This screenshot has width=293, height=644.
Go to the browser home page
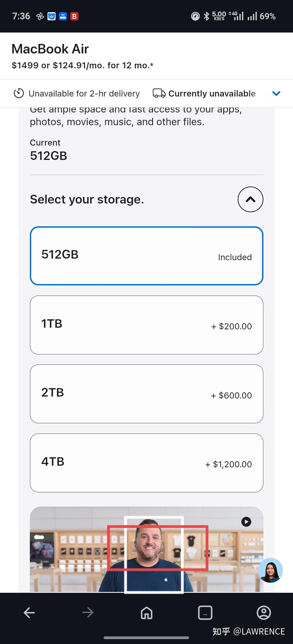146,613
